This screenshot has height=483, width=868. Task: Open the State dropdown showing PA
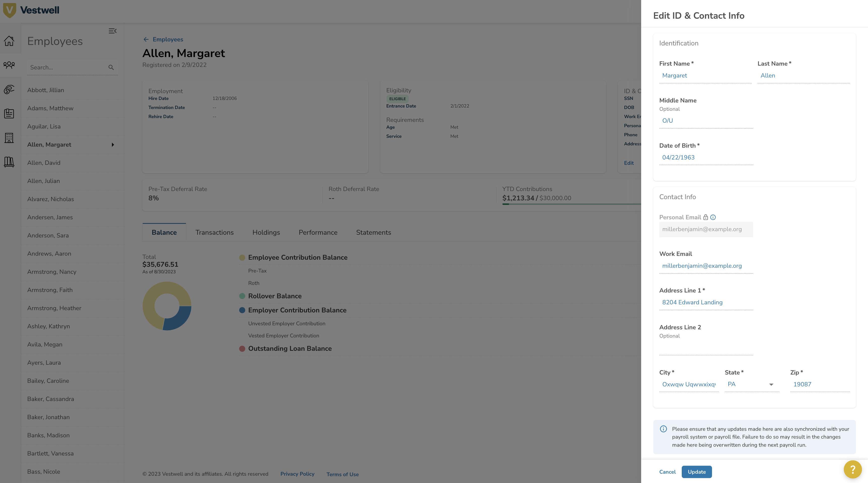(x=751, y=384)
